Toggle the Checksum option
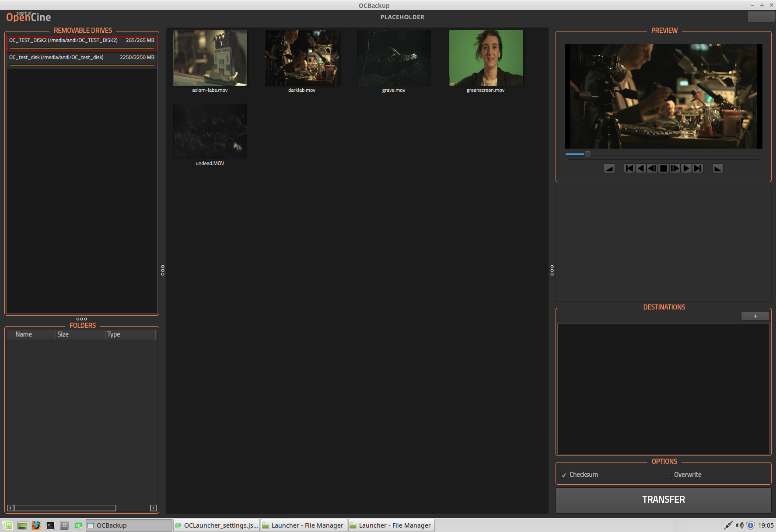Screen dimensions: 776x532 point(564,475)
